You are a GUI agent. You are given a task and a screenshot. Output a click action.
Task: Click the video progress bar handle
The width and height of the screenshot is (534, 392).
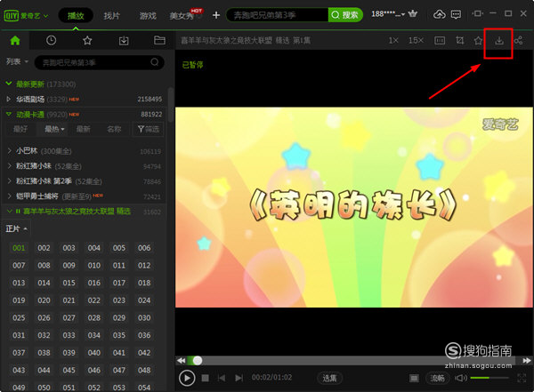[x=198, y=360]
